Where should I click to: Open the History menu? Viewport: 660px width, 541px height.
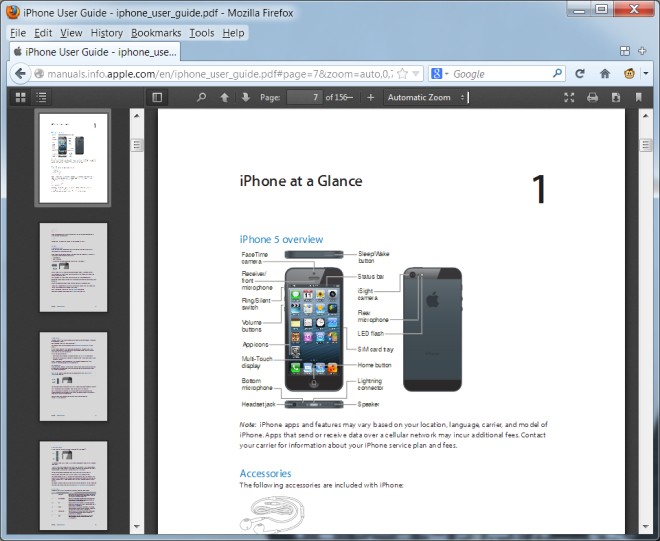coord(106,33)
